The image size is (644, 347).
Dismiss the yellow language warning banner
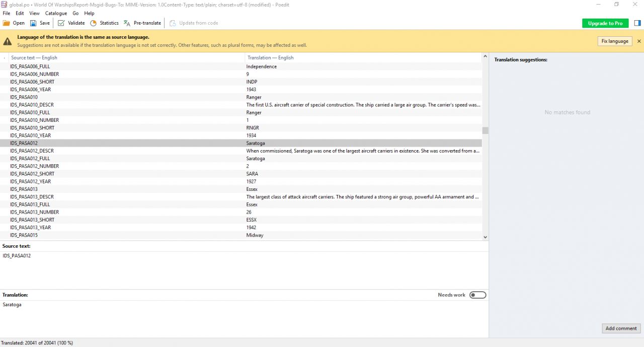click(639, 41)
